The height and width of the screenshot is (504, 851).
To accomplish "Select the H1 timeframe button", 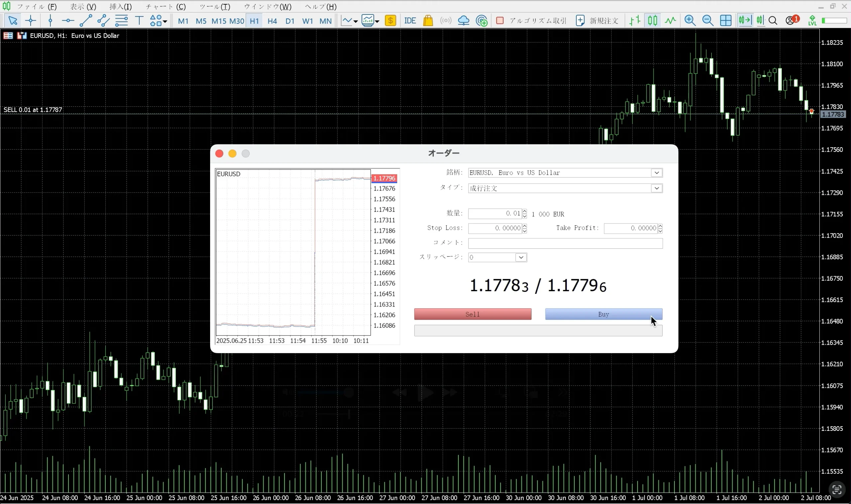I will pyautogui.click(x=254, y=21).
